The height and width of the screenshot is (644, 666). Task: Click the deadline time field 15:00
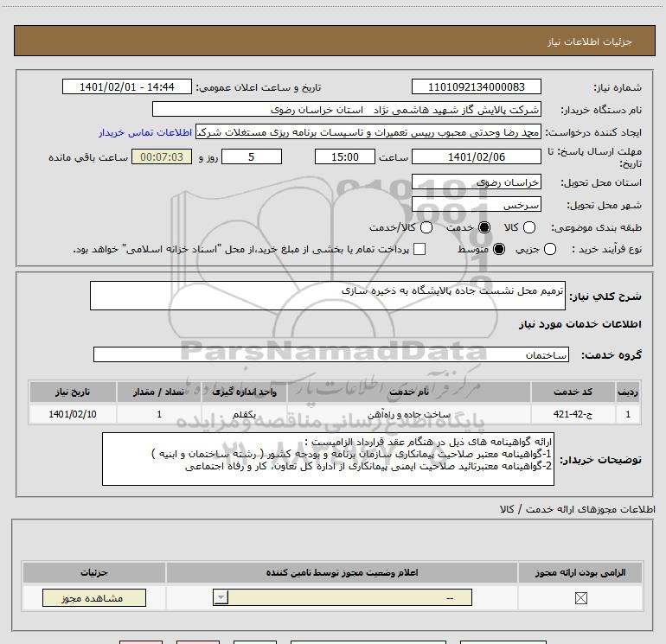[345, 156]
